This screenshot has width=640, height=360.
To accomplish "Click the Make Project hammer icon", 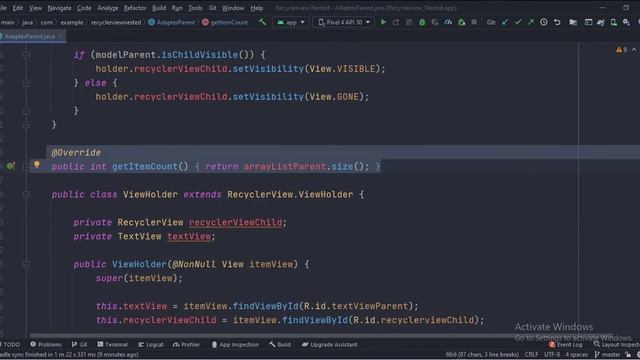I will pyautogui.click(x=262, y=22).
